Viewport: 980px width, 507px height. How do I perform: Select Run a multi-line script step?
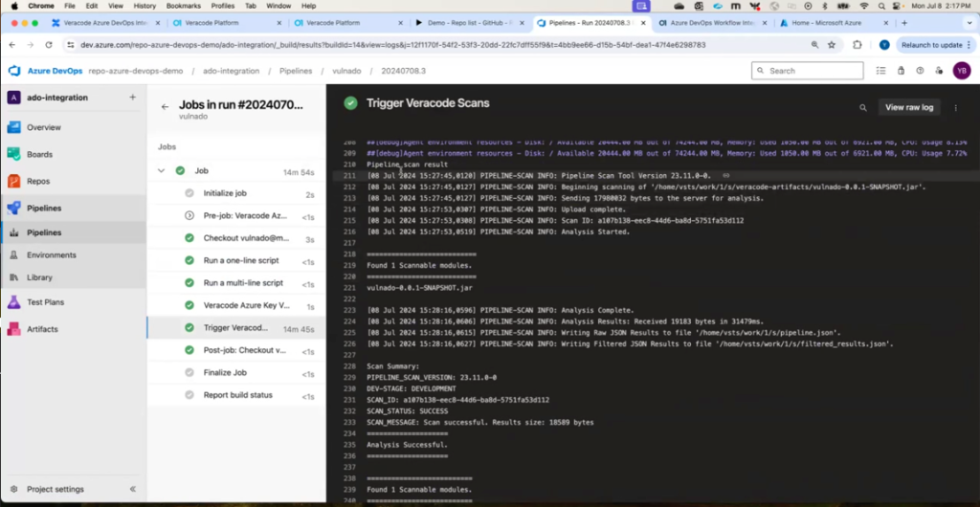tap(236, 283)
